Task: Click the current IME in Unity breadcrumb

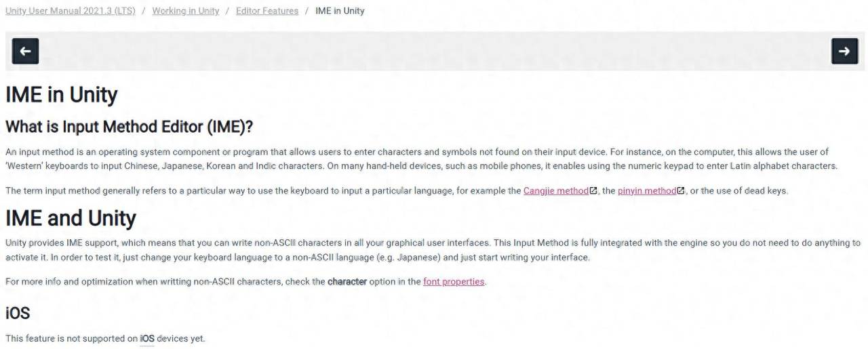Action: coord(340,11)
